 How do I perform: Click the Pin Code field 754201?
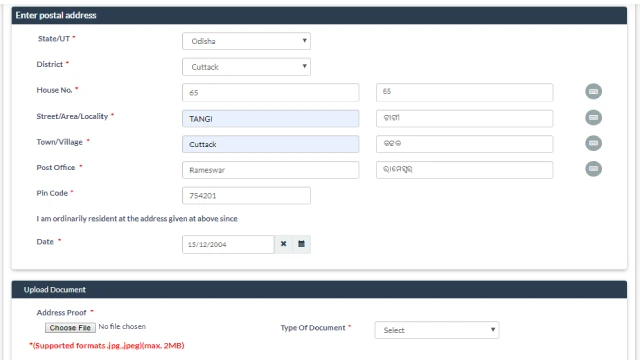tap(246, 196)
